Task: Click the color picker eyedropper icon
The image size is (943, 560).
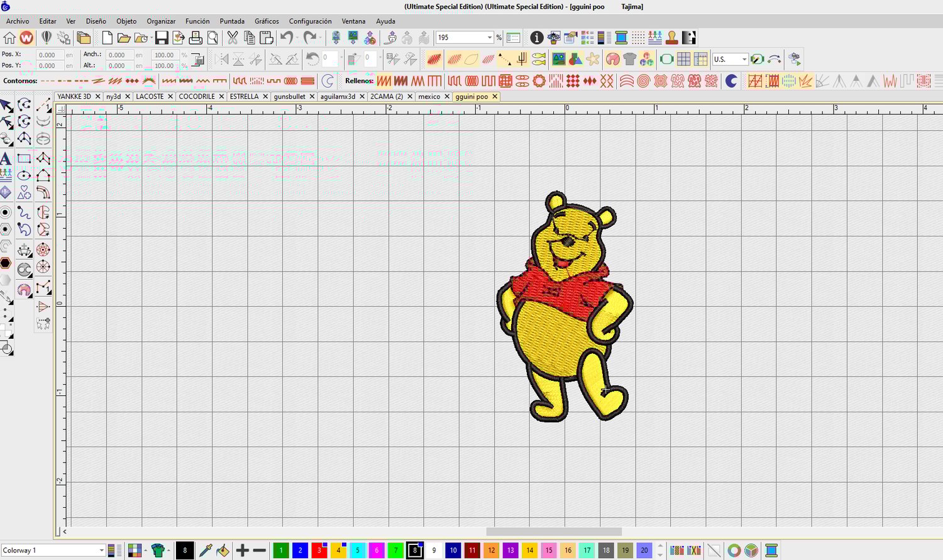Action: point(206,551)
